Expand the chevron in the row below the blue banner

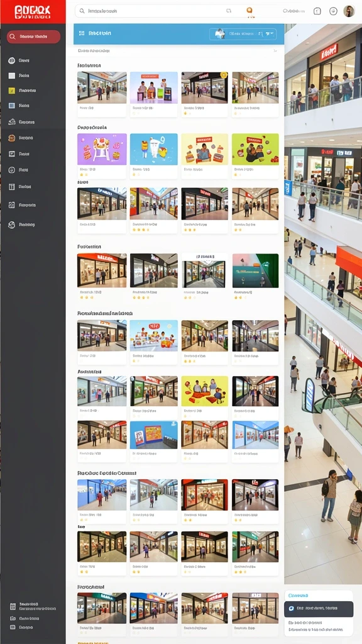coord(275,51)
